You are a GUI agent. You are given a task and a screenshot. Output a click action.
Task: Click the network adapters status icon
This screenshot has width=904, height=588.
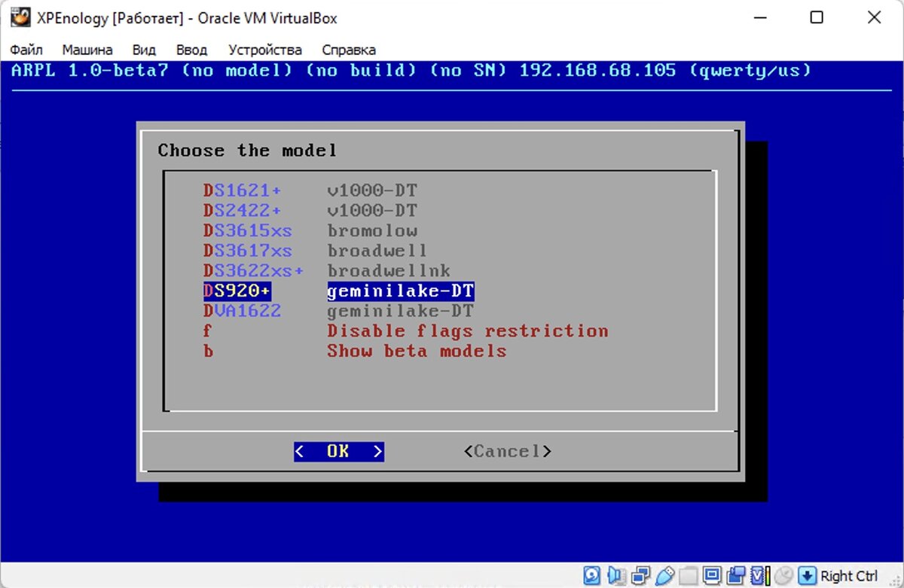pyautogui.click(x=640, y=576)
